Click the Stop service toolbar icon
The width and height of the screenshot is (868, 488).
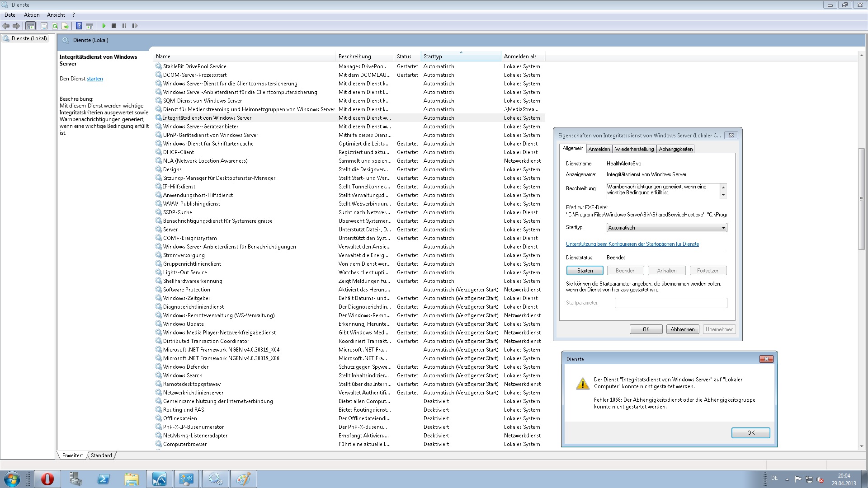click(114, 26)
